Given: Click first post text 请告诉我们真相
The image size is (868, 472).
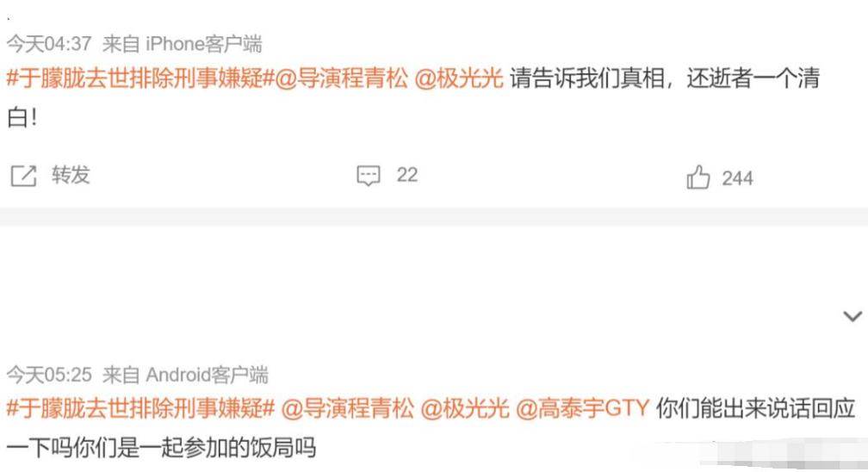Looking at the screenshot, I should [x=587, y=78].
